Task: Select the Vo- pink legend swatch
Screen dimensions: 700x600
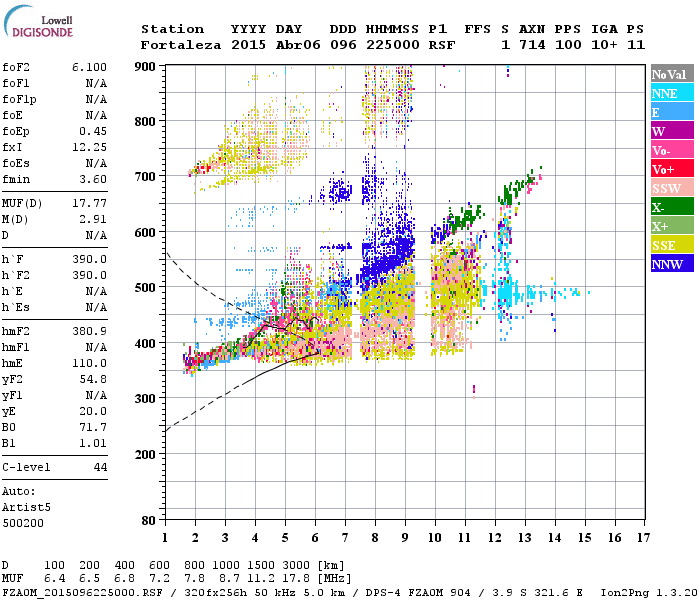Action: tap(672, 150)
